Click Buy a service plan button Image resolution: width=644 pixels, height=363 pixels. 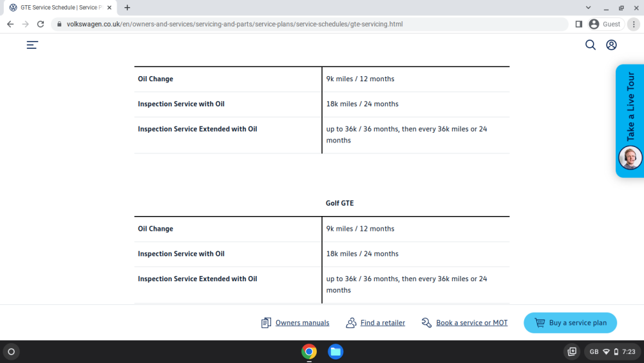(x=570, y=323)
